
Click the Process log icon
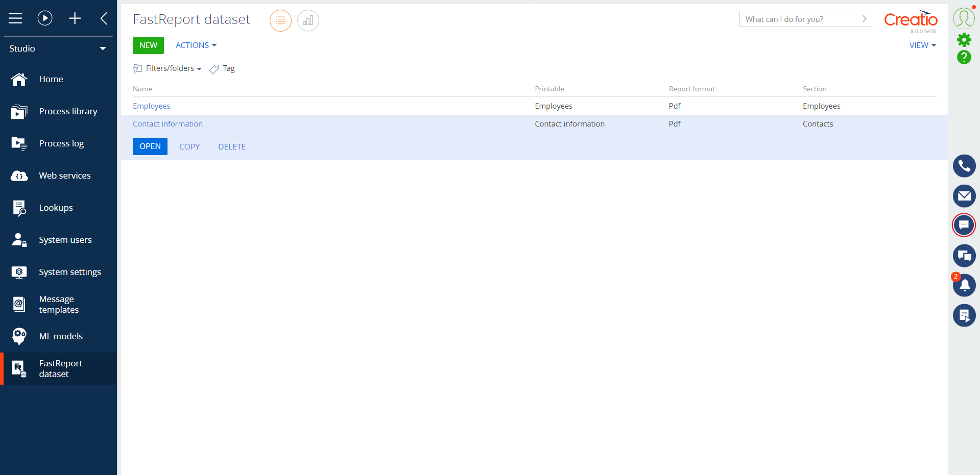[19, 143]
